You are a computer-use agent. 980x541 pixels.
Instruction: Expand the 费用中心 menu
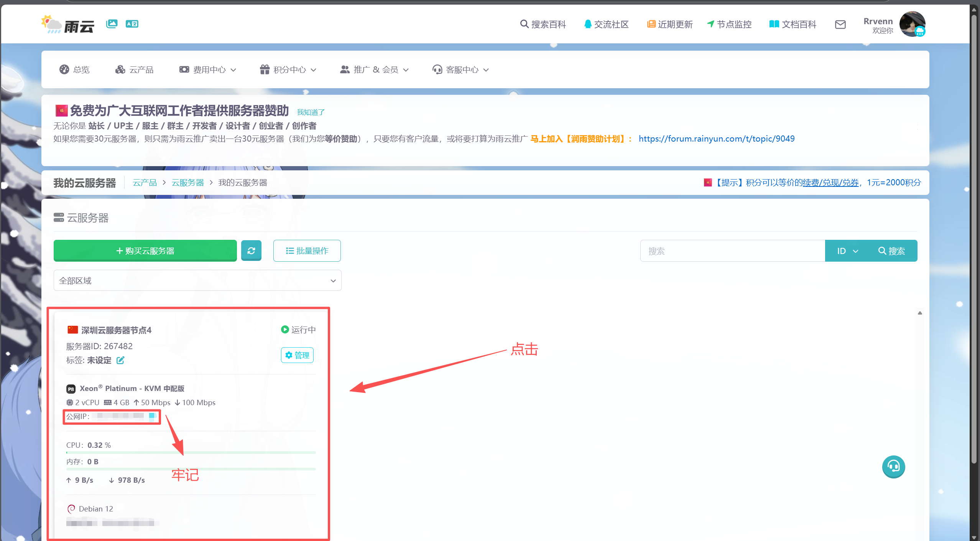point(208,70)
